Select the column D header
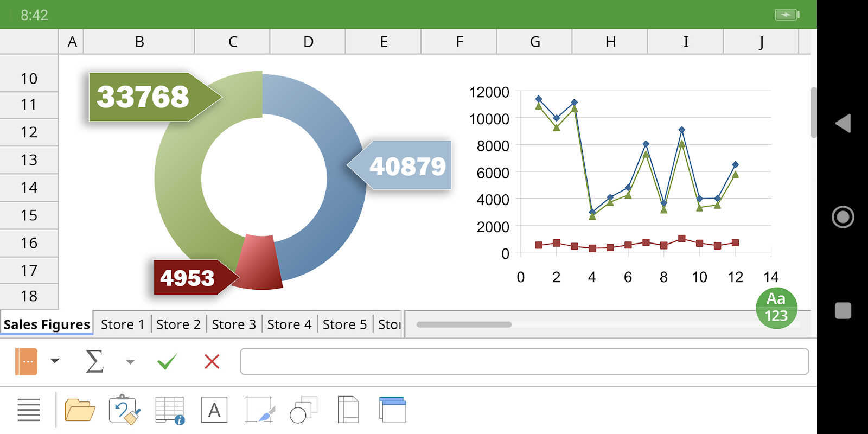This screenshot has height=434, width=868. (x=308, y=42)
